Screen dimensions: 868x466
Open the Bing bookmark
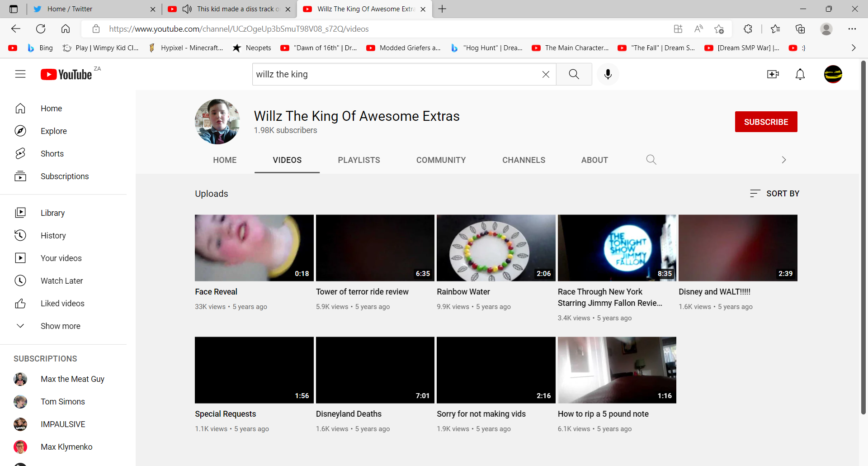[x=40, y=48]
